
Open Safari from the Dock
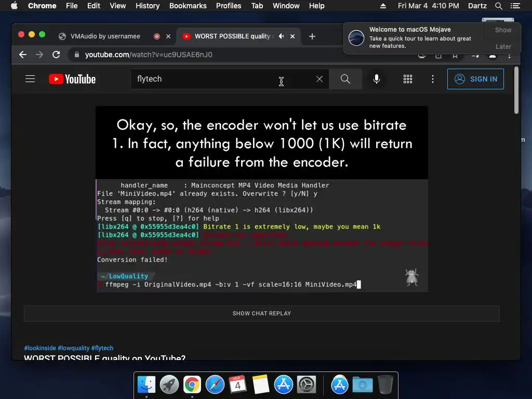(x=215, y=385)
